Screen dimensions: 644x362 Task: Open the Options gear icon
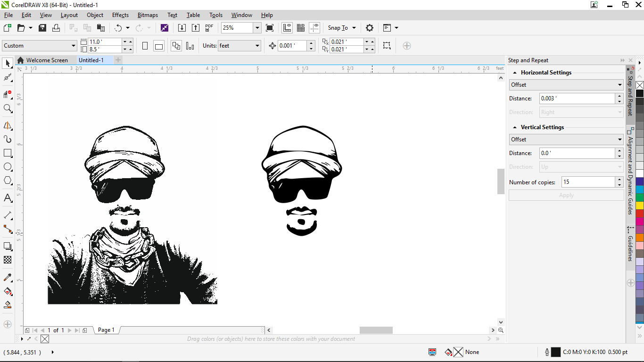370,28
